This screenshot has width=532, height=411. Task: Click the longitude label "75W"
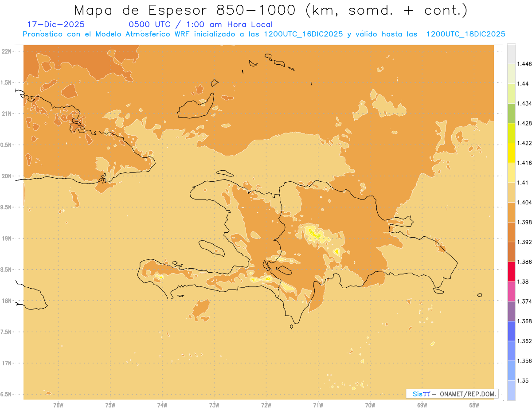pos(110,405)
